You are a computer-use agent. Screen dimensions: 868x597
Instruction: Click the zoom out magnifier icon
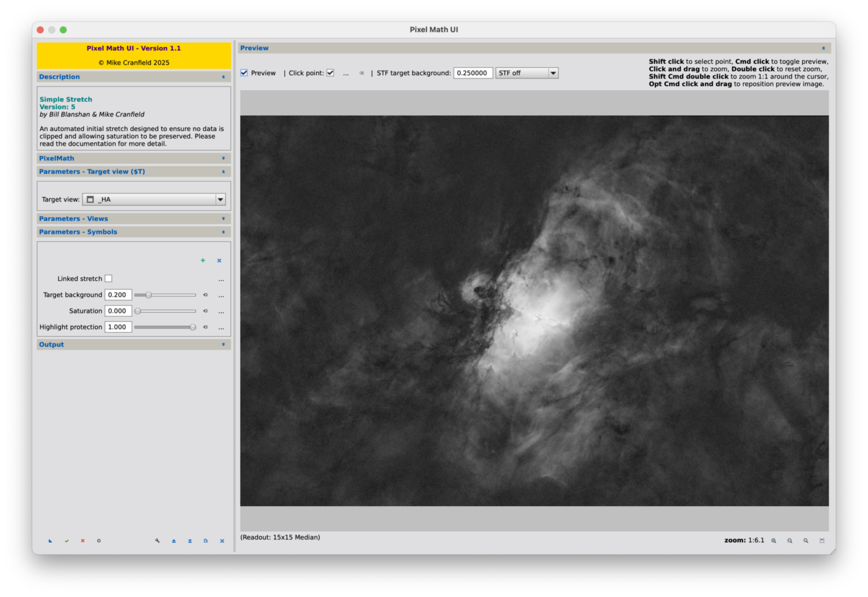pyautogui.click(x=789, y=541)
